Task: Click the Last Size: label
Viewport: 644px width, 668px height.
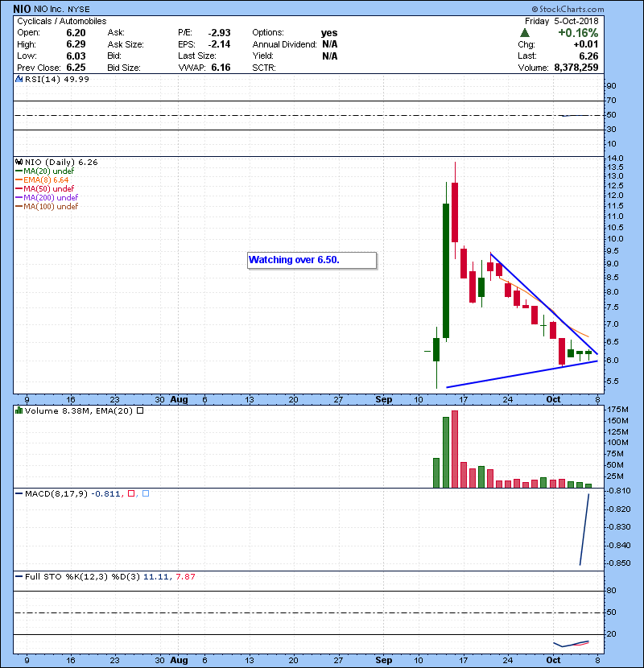Action: tap(197, 56)
